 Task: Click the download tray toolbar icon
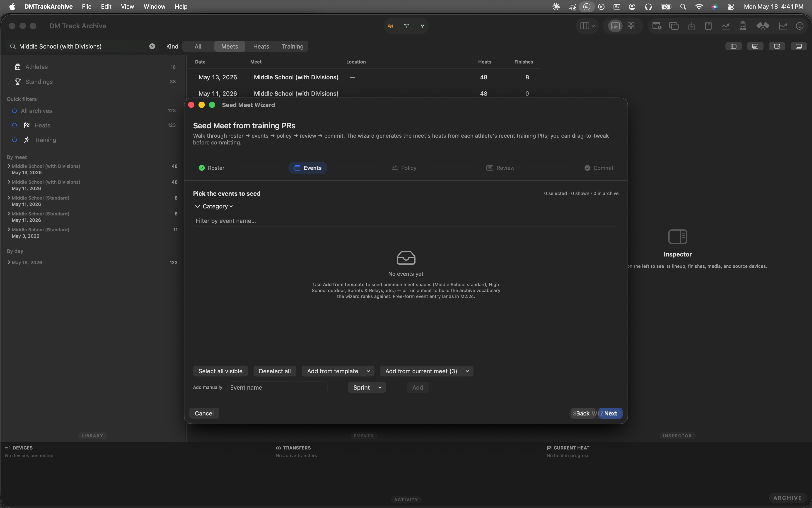pos(691,26)
